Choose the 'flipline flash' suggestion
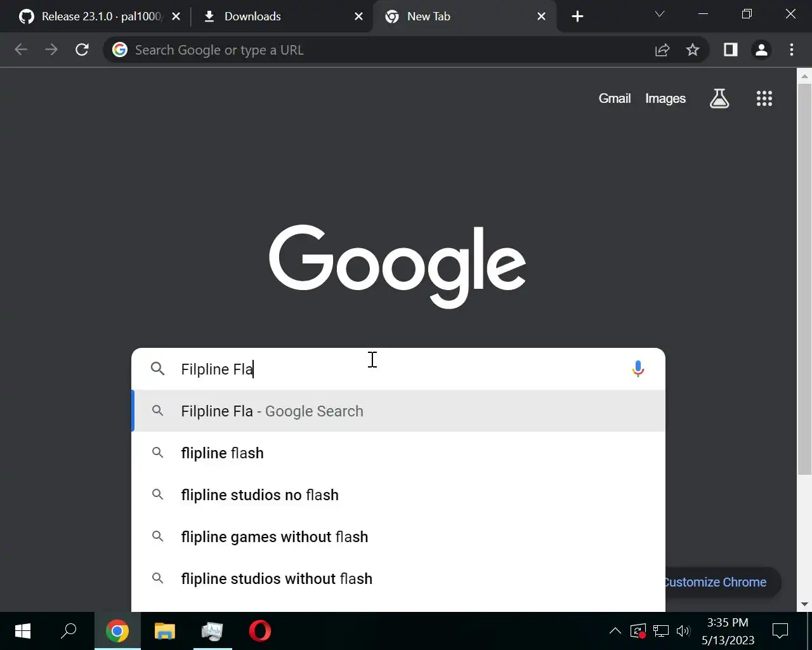 pyautogui.click(x=398, y=453)
